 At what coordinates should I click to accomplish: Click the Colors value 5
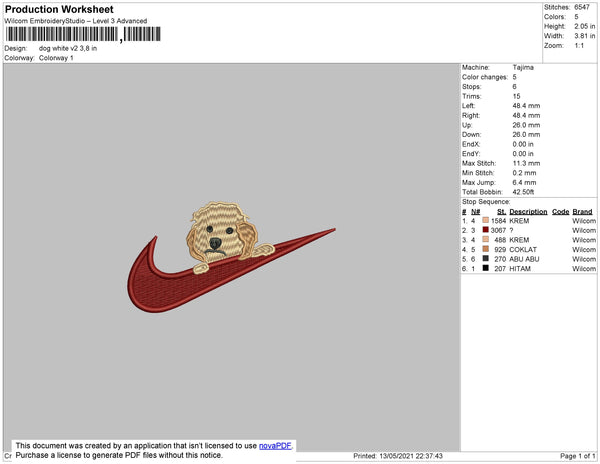576,17
